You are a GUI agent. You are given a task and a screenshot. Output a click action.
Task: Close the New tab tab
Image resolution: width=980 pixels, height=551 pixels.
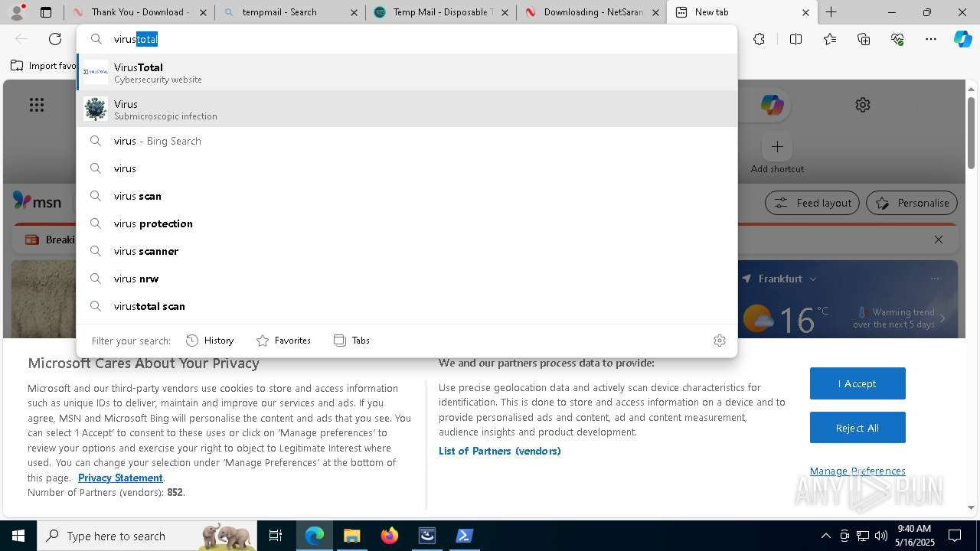(805, 12)
